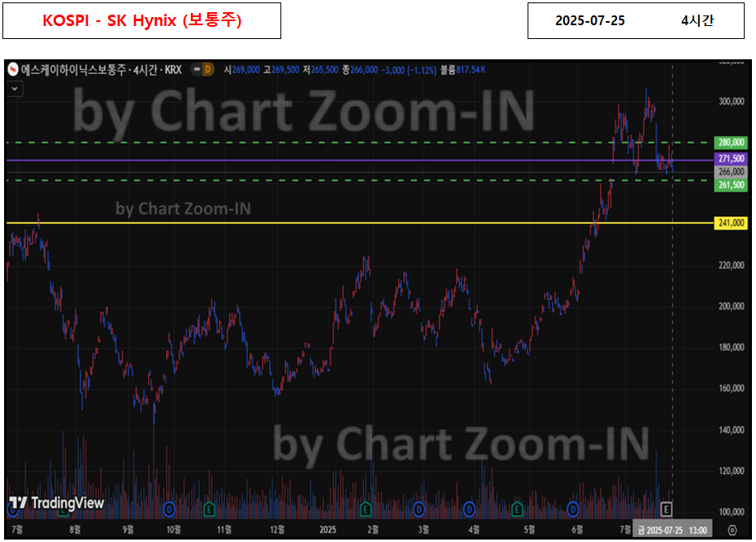Screen dimensions: 756x542
Task: Select the purple 271,500 price label
Action: tap(731, 158)
